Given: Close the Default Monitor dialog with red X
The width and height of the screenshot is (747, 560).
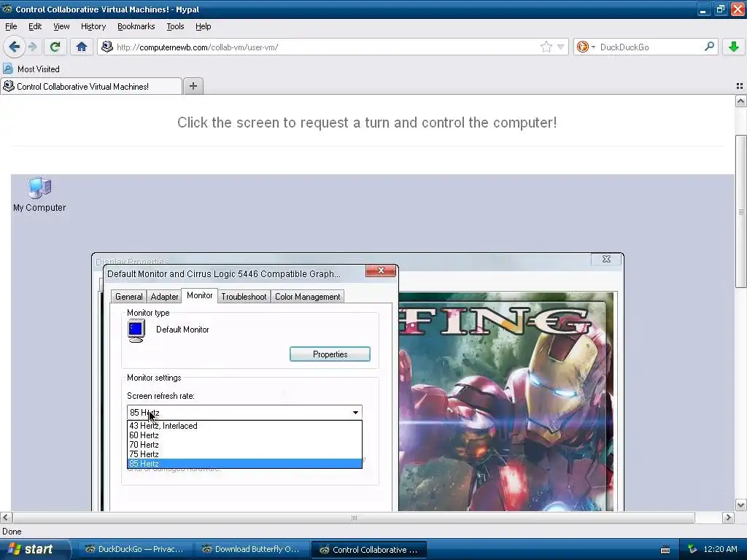Looking at the screenshot, I should 381,271.
